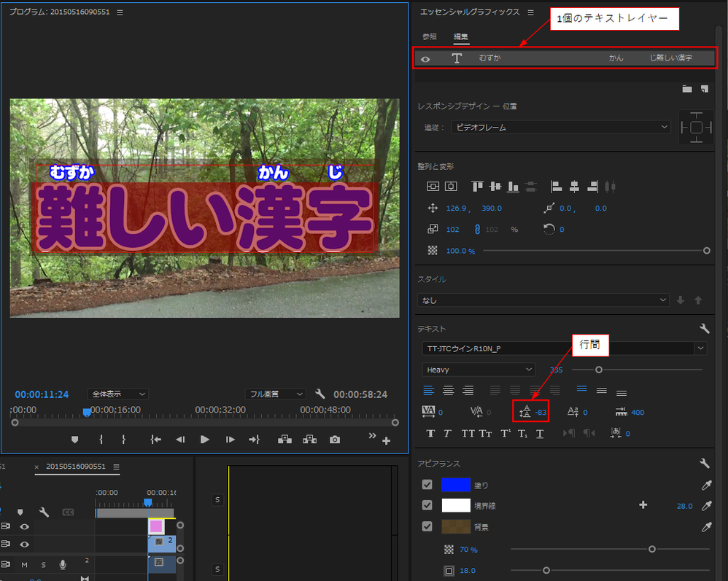The height and width of the screenshot is (581, 728).
Task: Select the Faux Italic icon
Action: [446, 433]
